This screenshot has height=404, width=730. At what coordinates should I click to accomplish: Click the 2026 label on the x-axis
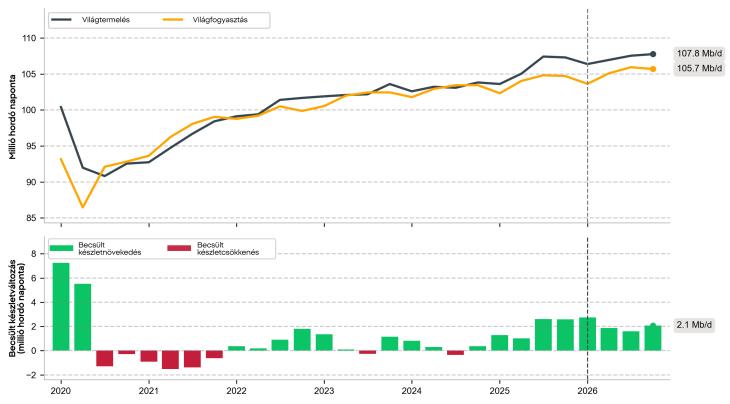(x=586, y=393)
